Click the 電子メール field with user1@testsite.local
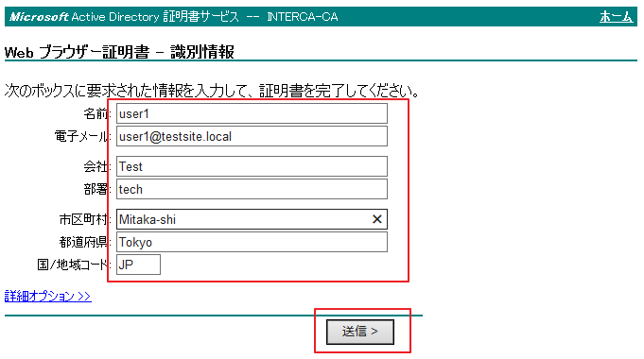This screenshot has width=644, height=359. pos(252,136)
